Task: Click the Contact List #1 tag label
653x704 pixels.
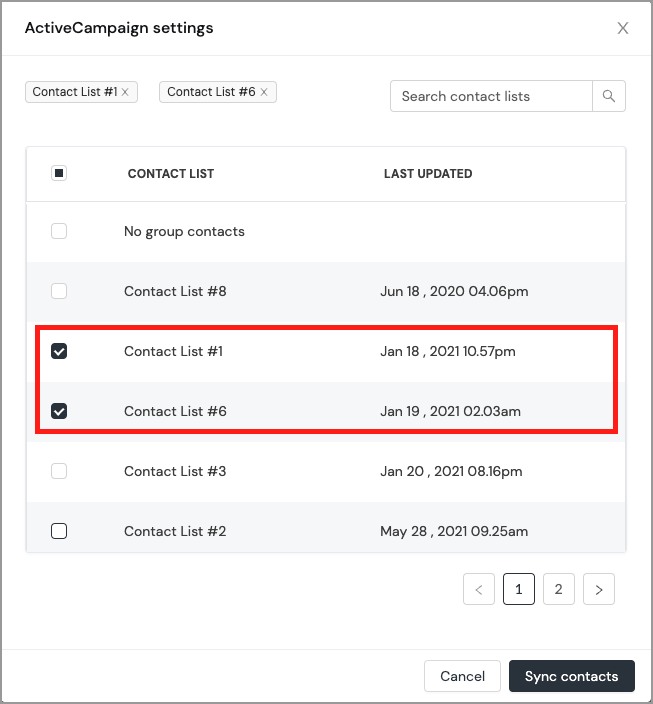Action: tap(75, 92)
